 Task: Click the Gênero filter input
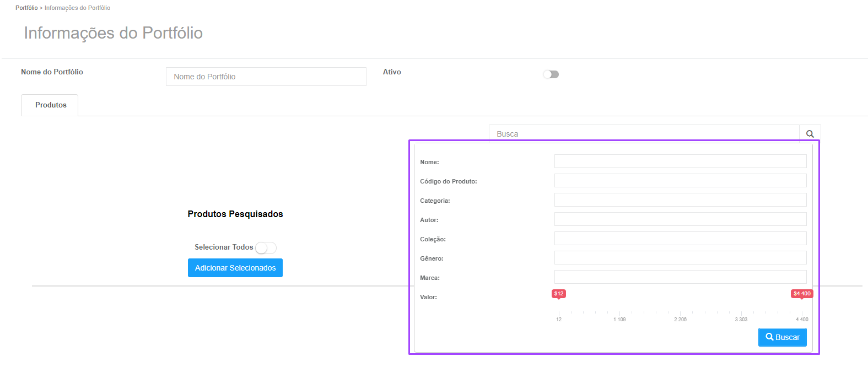tap(680, 257)
